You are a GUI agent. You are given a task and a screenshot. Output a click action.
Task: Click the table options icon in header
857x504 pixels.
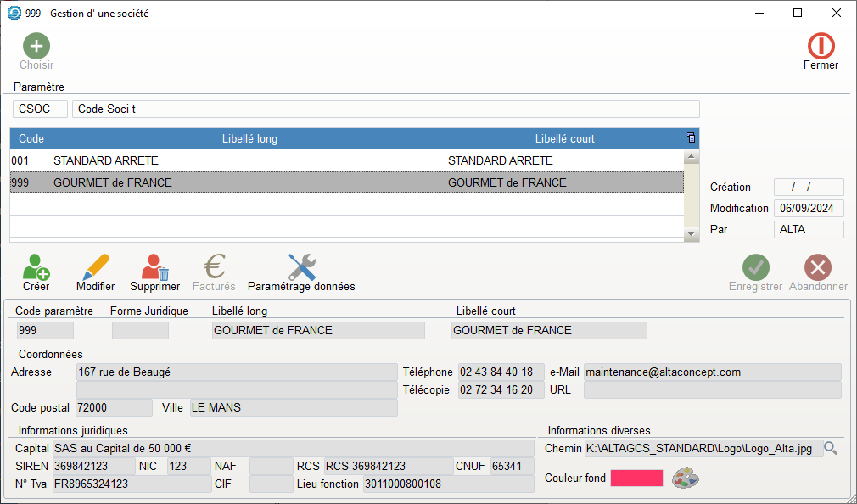tap(691, 138)
